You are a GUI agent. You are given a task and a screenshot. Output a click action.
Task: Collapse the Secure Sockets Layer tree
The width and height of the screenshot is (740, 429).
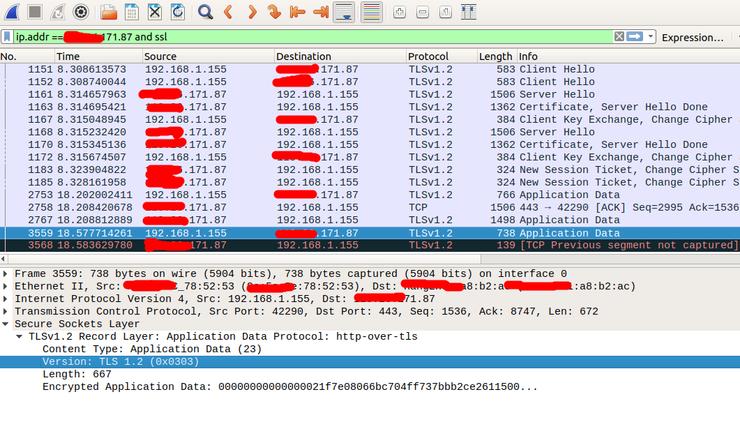(8, 325)
